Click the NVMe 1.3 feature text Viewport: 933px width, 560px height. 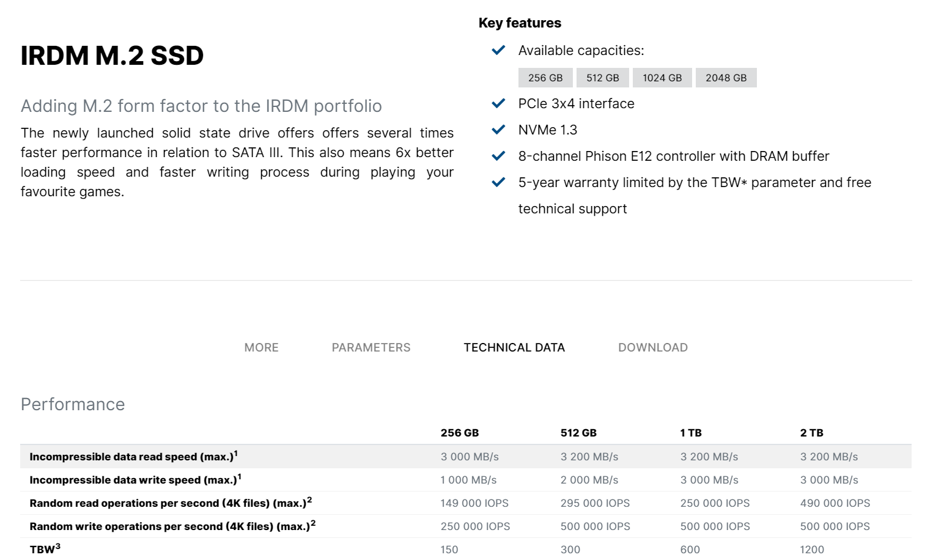point(548,130)
